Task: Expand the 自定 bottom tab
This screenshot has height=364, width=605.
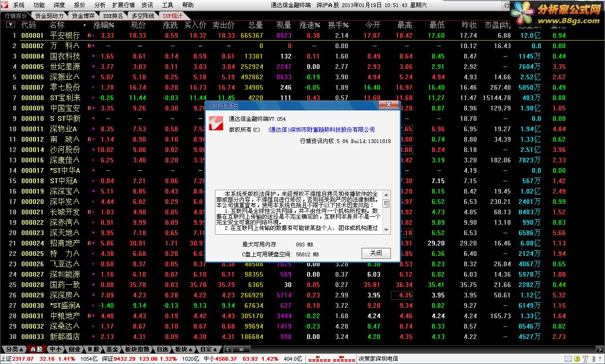Action: coord(209,349)
